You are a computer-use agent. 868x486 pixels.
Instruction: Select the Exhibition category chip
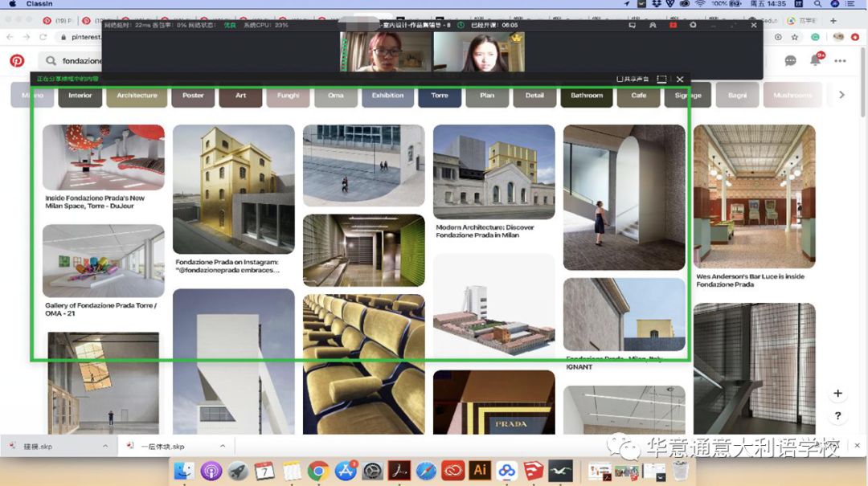tap(387, 96)
